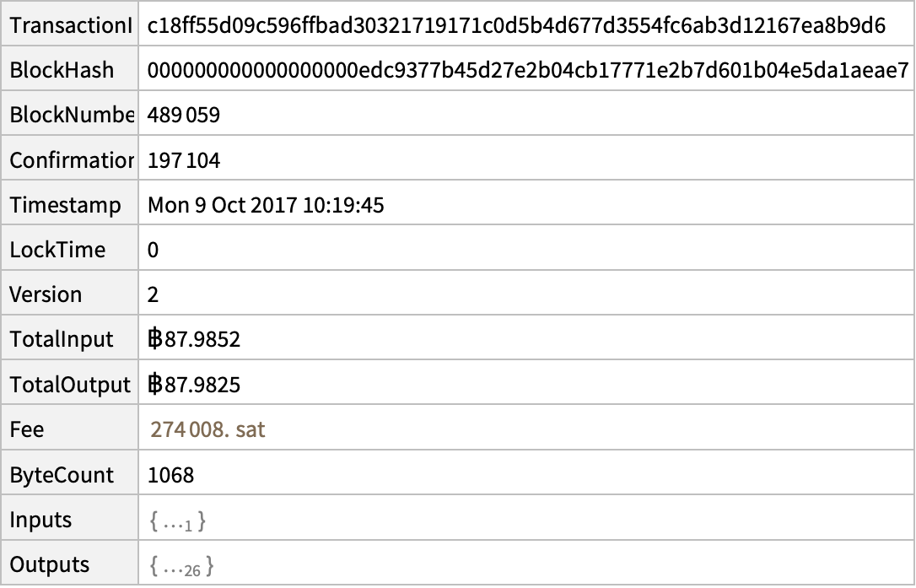The image size is (916, 588).
Task: Click the TotalOutput bitcoin amount
Action: pos(194,385)
